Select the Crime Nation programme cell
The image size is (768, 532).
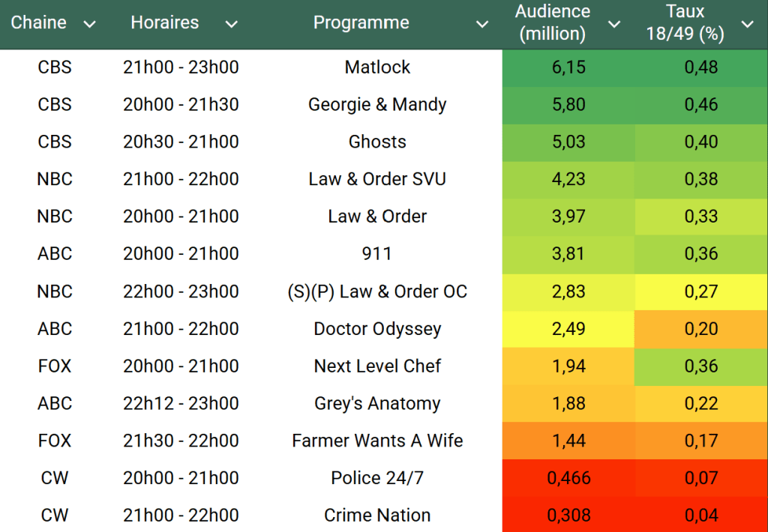click(377, 516)
